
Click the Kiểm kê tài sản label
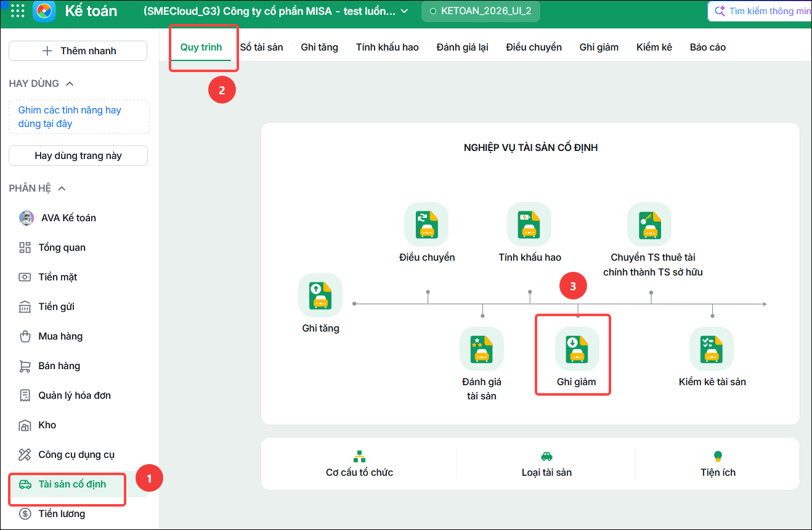(x=712, y=382)
